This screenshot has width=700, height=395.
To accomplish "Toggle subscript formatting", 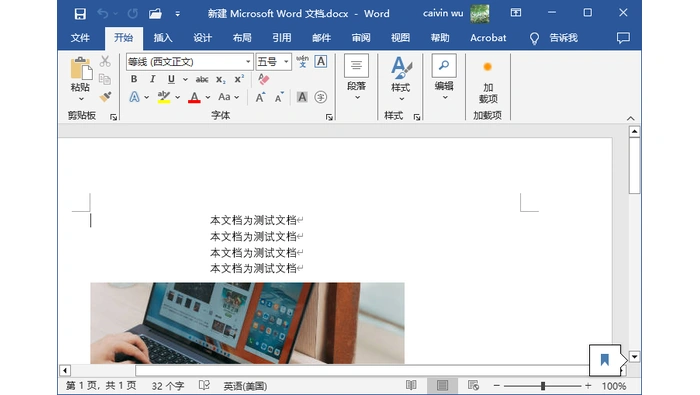I will click(x=221, y=79).
